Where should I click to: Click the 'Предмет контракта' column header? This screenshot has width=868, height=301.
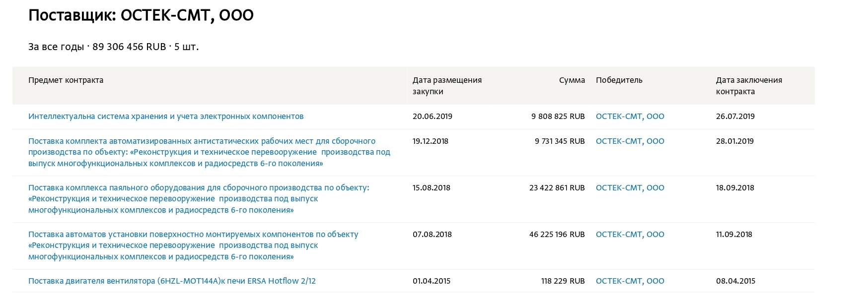coord(66,80)
